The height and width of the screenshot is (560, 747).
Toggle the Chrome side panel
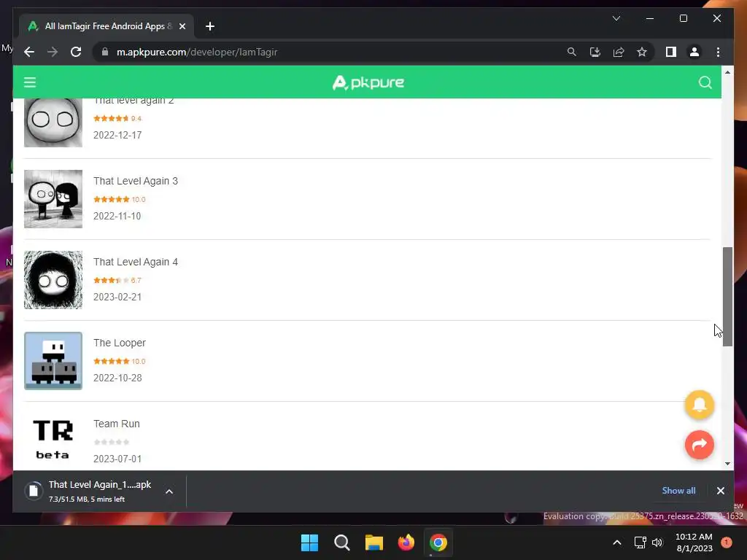click(671, 52)
